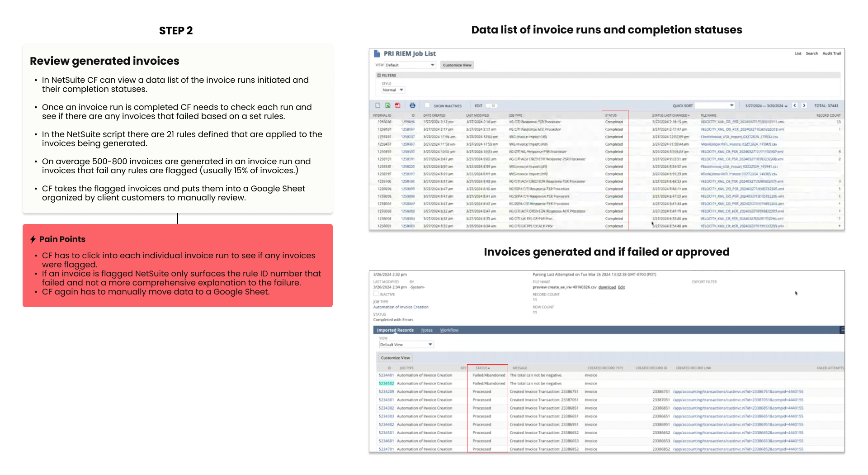The height and width of the screenshot is (475, 868).
Task: Open created record link for invoice 23386852
Action: pos(738,449)
